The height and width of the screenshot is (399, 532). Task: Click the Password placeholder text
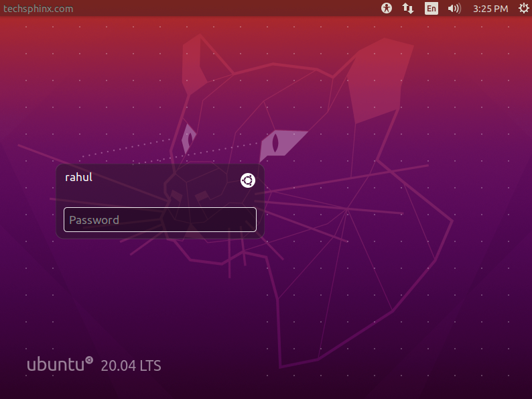(94, 220)
